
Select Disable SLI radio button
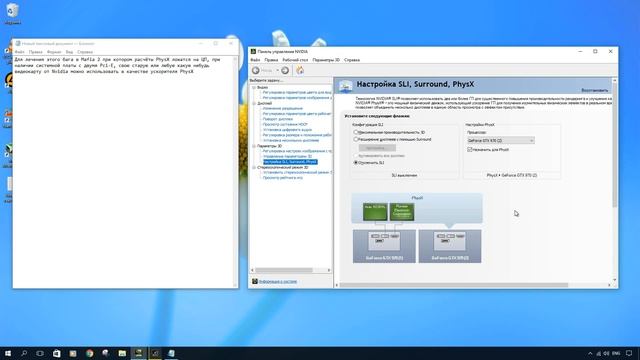pos(356,162)
